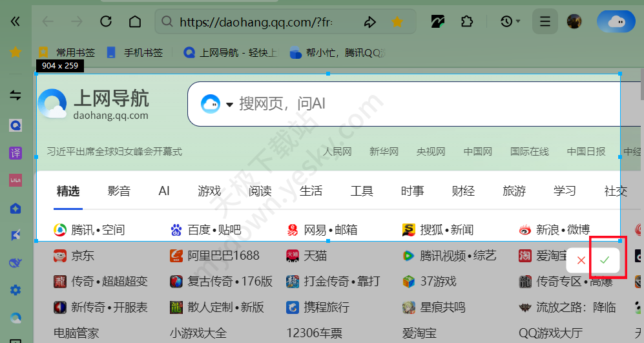Click the 上网导航 site logo

(94, 104)
